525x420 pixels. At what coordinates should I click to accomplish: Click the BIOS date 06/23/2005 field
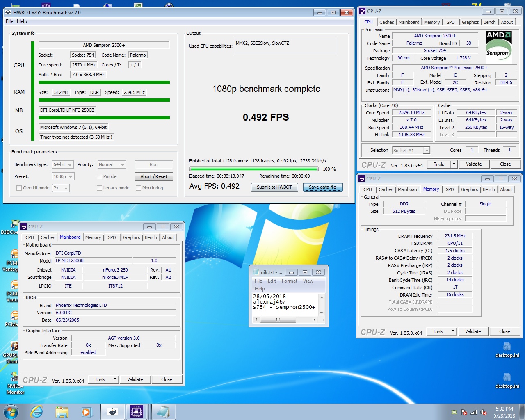tap(115, 320)
